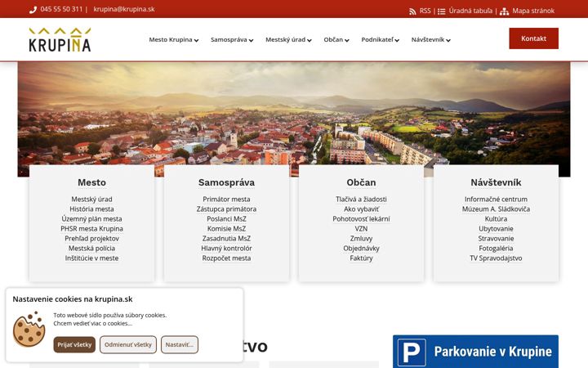
Task: Open the Mestský úrad link in Mesto card
Action: (91, 200)
